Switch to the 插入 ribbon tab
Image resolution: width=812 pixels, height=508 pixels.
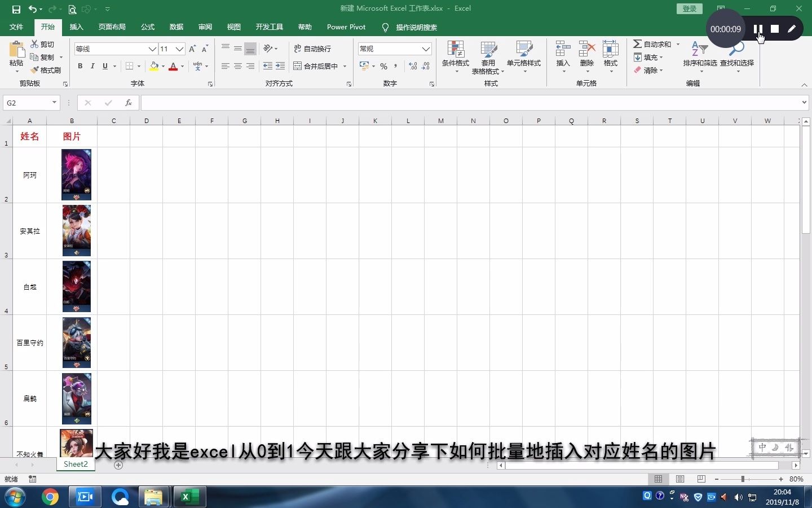coord(76,27)
